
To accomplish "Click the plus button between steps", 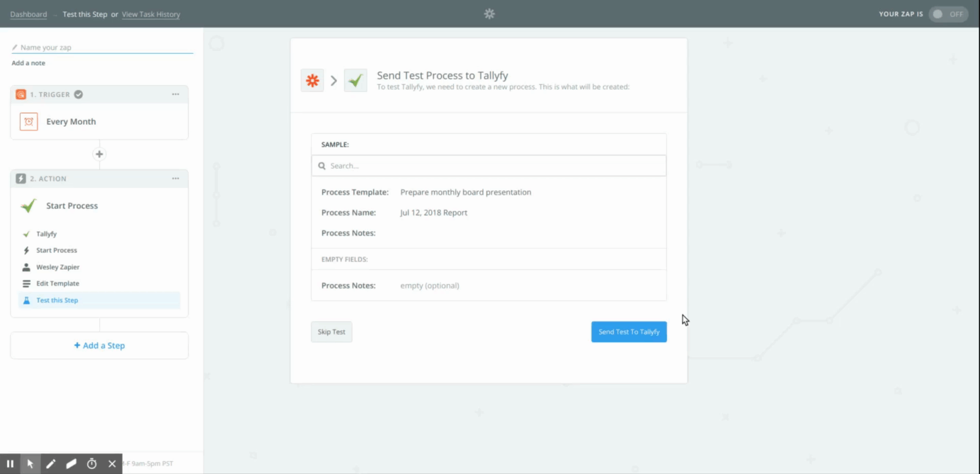I will point(99,154).
